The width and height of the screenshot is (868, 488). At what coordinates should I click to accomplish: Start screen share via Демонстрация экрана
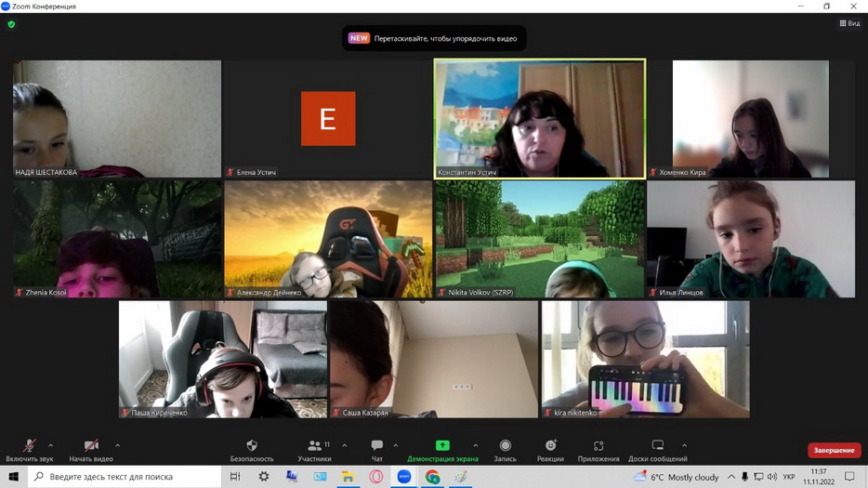(x=442, y=450)
